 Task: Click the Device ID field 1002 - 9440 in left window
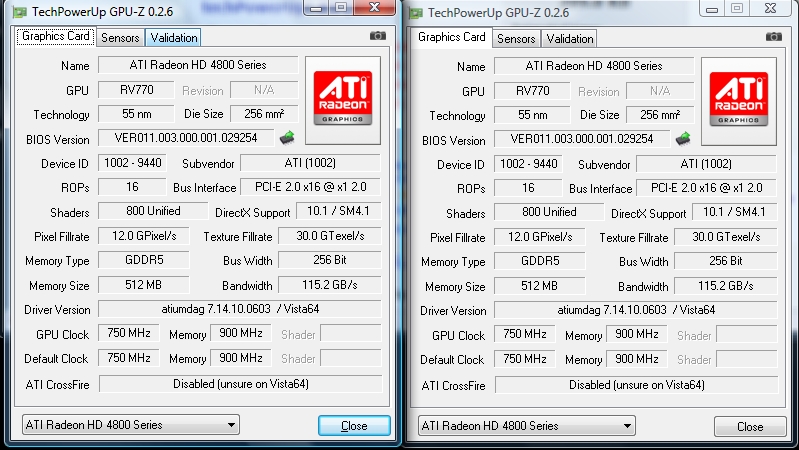pyautogui.click(x=132, y=163)
